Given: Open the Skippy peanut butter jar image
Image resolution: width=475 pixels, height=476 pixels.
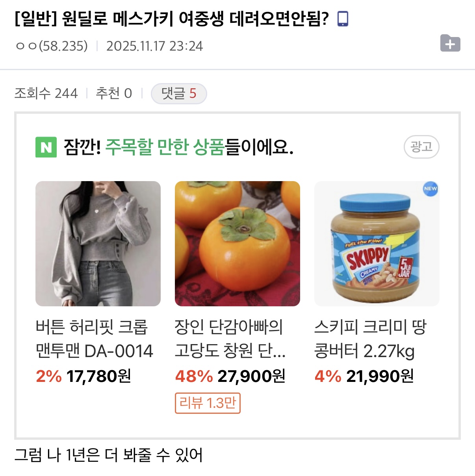Looking at the screenshot, I should click(377, 243).
